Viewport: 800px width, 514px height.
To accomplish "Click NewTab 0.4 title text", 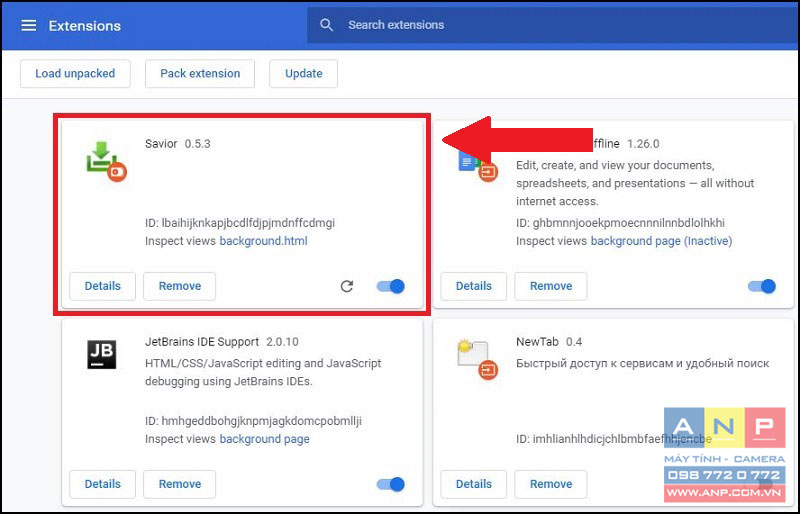I will click(549, 342).
